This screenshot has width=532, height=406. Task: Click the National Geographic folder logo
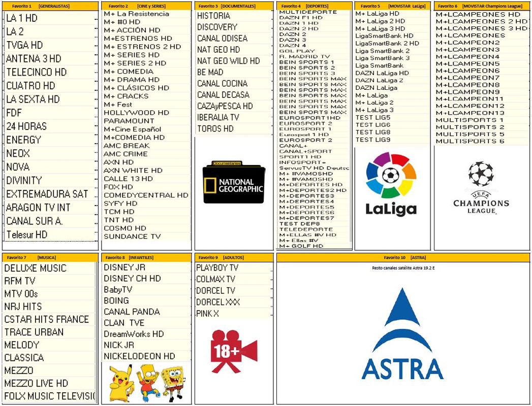(233, 182)
